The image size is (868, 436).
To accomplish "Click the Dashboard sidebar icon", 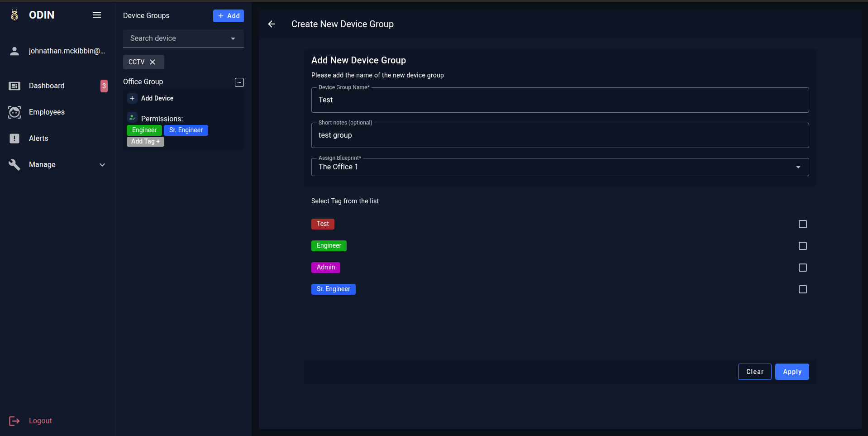I will pyautogui.click(x=14, y=86).
